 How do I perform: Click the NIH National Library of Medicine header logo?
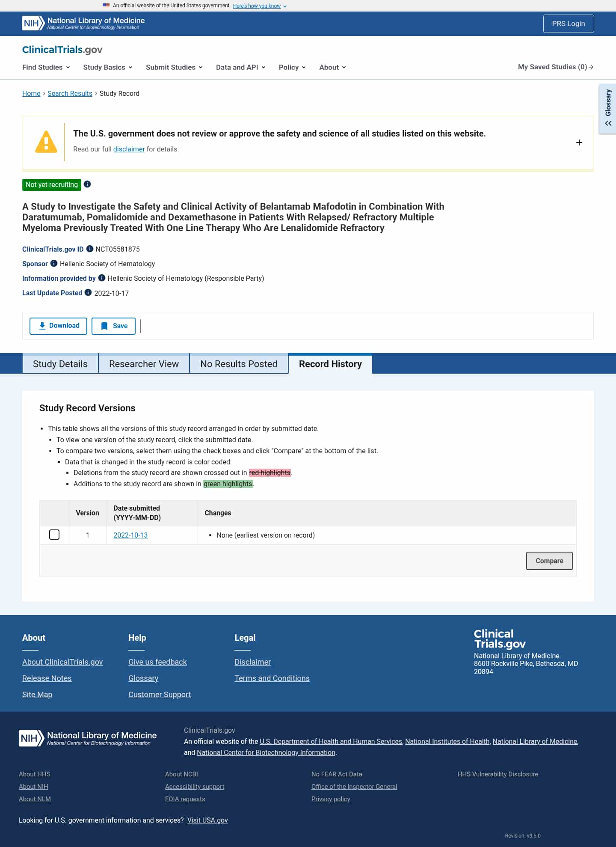pos(83,23)
